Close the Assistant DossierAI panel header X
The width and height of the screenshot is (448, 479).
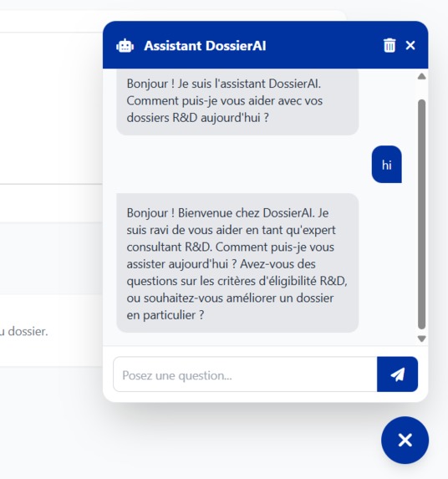(x=410, y=45)
